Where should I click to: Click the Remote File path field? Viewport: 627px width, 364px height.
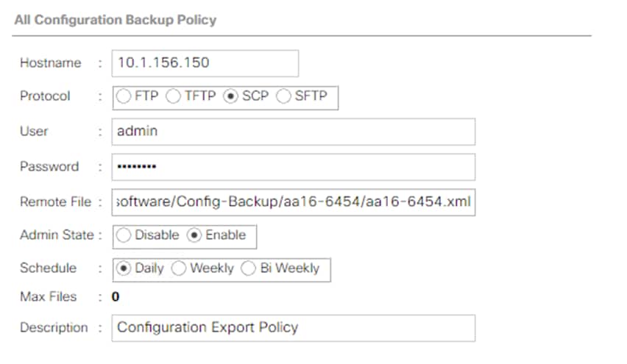tap(293, 202)
